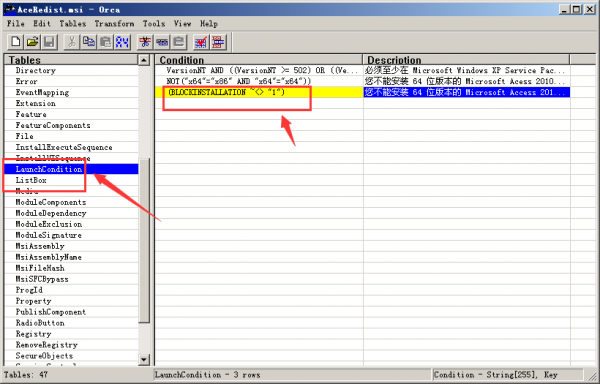Viewport: 600px width, 384px height.
Task: Click the Validate checkmark toolbar icon
Action: click(201, 42)
